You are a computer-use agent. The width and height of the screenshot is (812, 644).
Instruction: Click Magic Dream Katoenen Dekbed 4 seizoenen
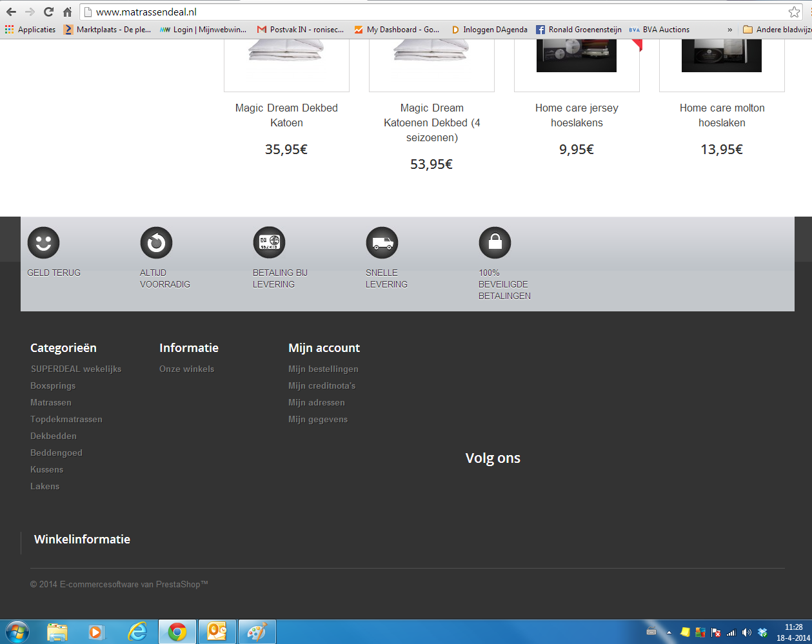point(432,122)
